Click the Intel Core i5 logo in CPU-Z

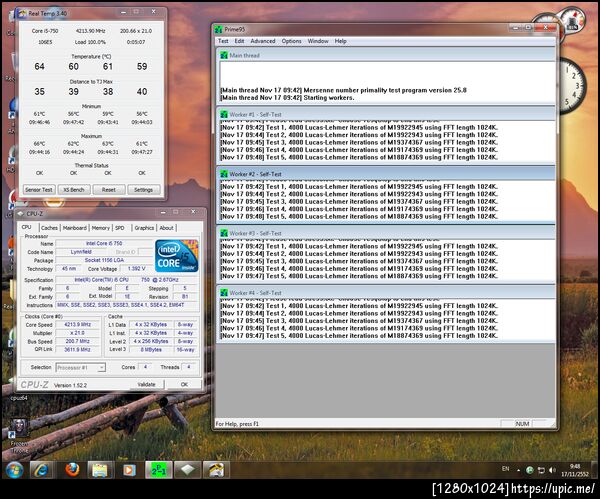[x=177, y=256]
